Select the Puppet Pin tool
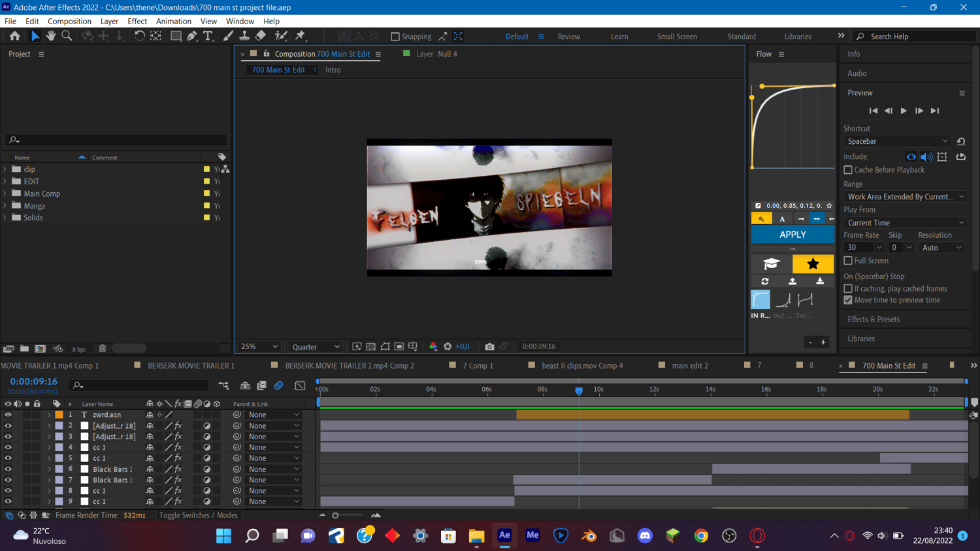 301,36
